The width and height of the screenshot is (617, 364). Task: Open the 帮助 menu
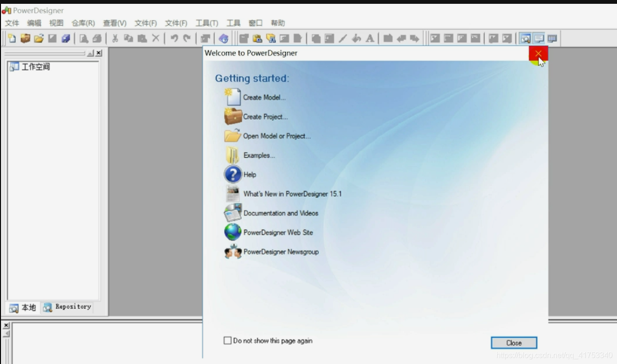click(278, 23)
